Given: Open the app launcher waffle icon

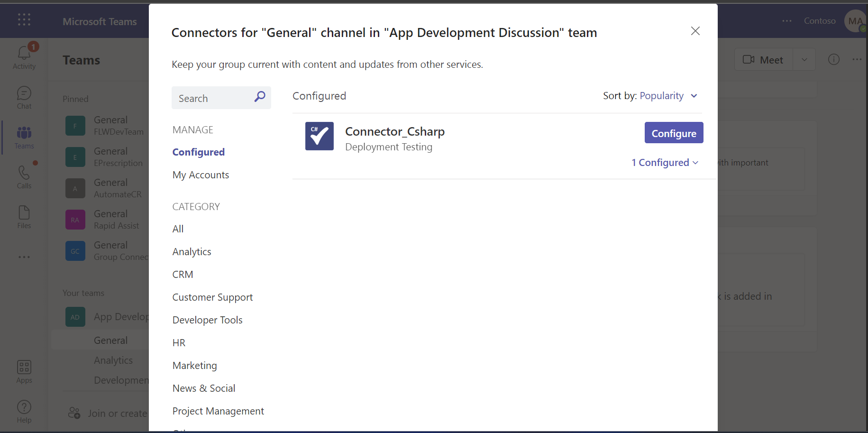Looking at the screenshot, I should coord(24,19).
